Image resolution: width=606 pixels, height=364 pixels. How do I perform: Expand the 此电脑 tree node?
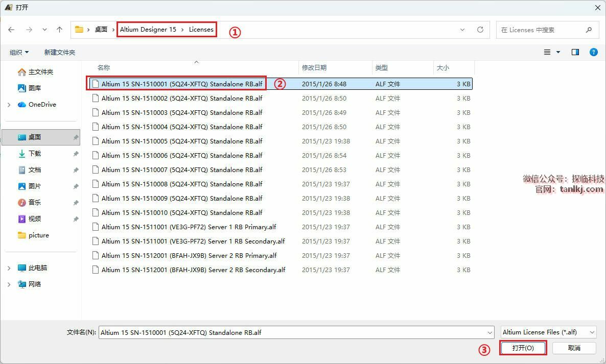click(x=9, y=268)
